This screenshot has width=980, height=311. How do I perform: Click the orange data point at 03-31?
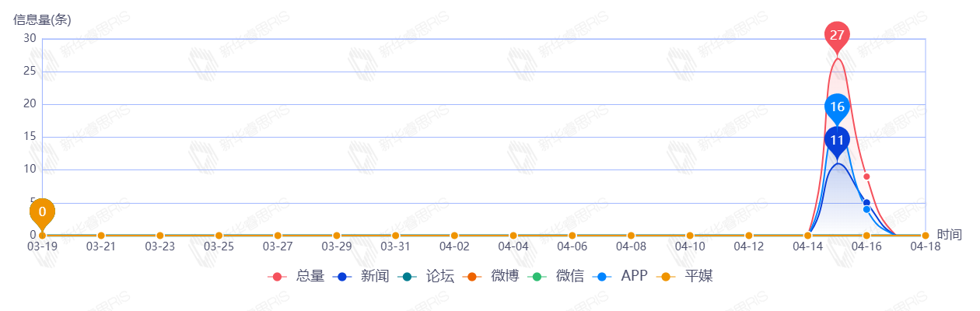coord(395,236)
